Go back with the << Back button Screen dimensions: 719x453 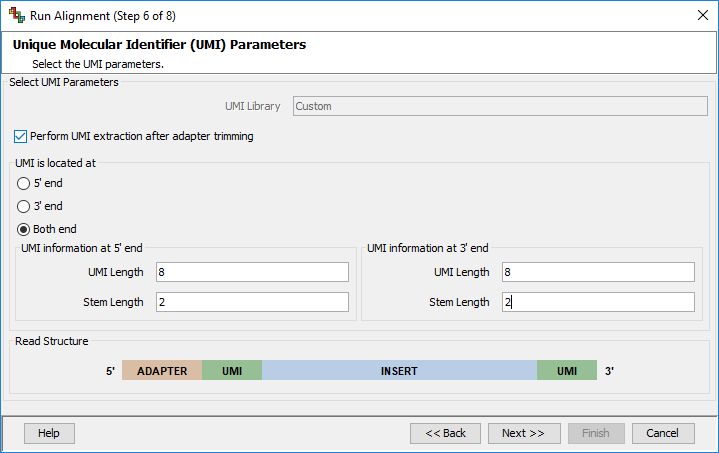tap(445, 433)
